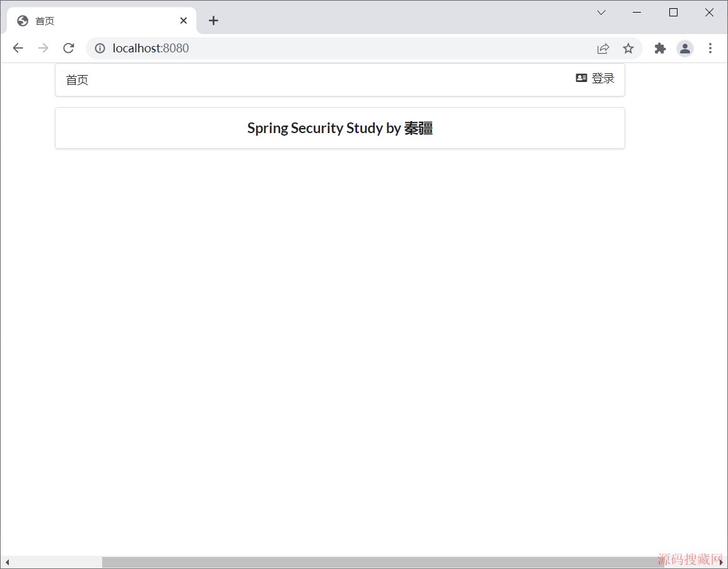Click the horizontal scrollbar thumb

[379, 562]
